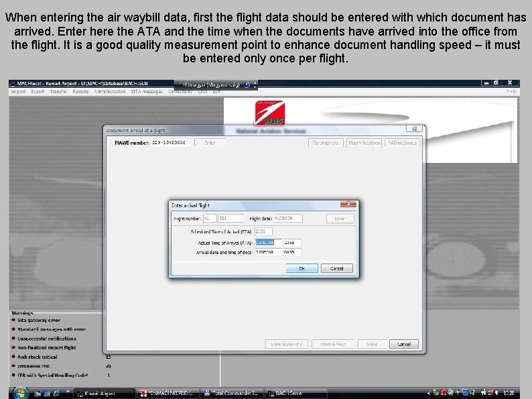Click the volume tray icon
This screenshot has width=532, height=399.
(497, 393)
